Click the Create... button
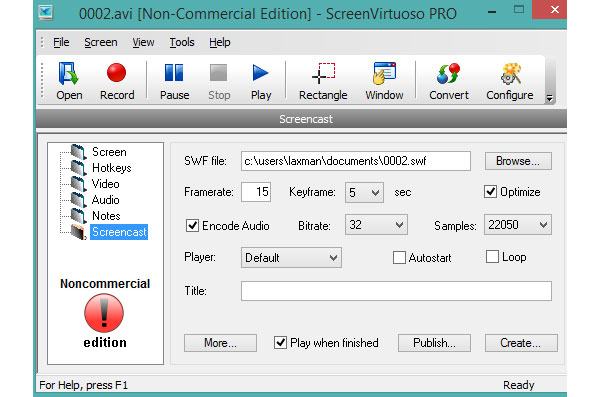Screen dimensions: 600x397 521,343
